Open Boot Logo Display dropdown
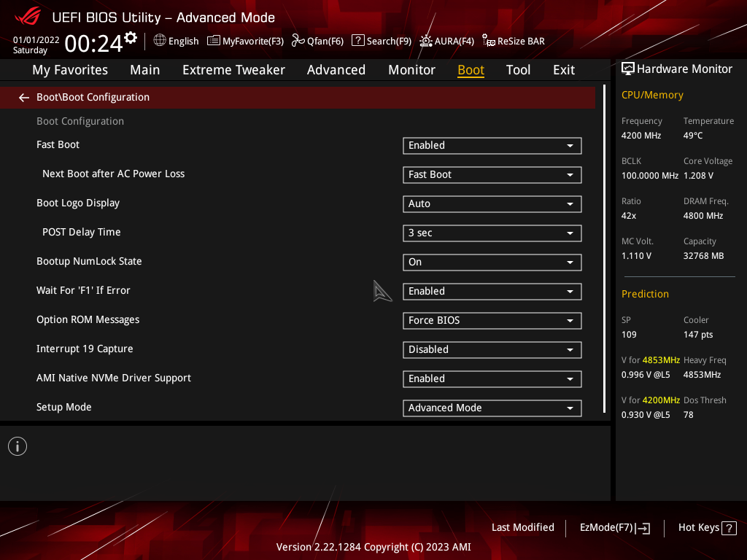This screenshot has height=560, width=747. coord(492,204)
